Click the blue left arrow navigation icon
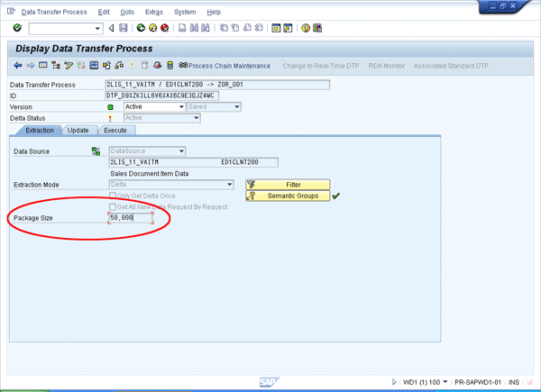 pos(18,66)
